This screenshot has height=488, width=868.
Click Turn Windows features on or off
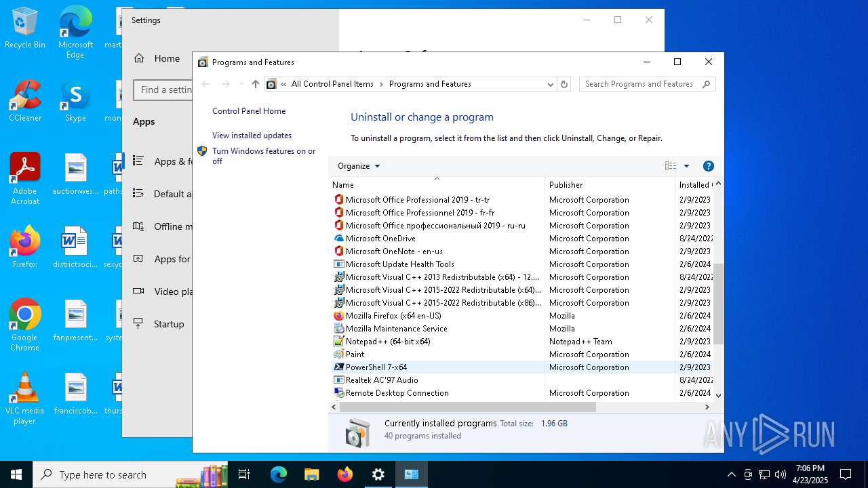pos(264,156)
